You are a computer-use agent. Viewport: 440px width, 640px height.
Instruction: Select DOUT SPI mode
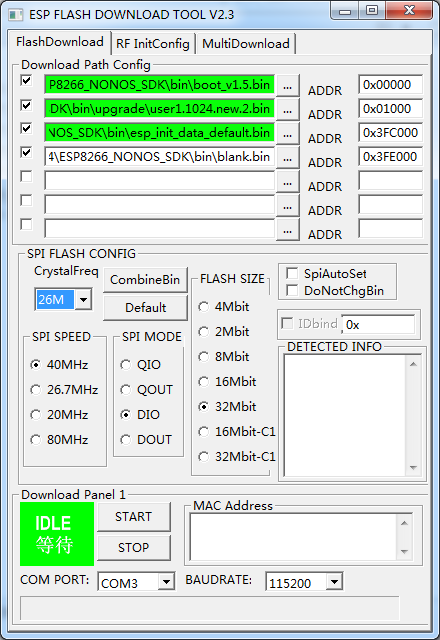(x=126, y=440)
